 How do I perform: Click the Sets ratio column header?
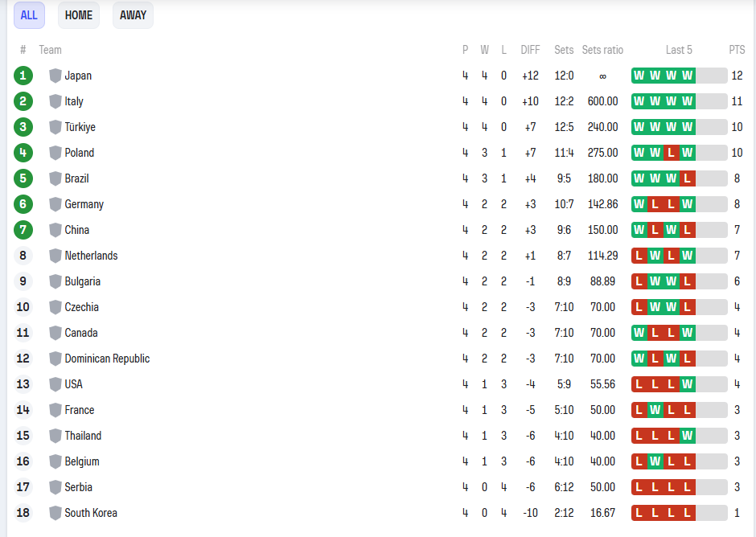coord(602,50)
